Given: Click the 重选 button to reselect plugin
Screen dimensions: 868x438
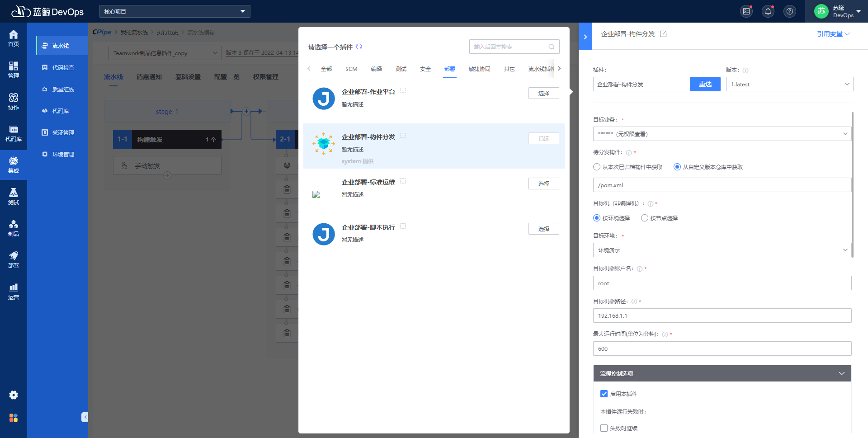Looking at the screenshot, I should pos(705,84).
